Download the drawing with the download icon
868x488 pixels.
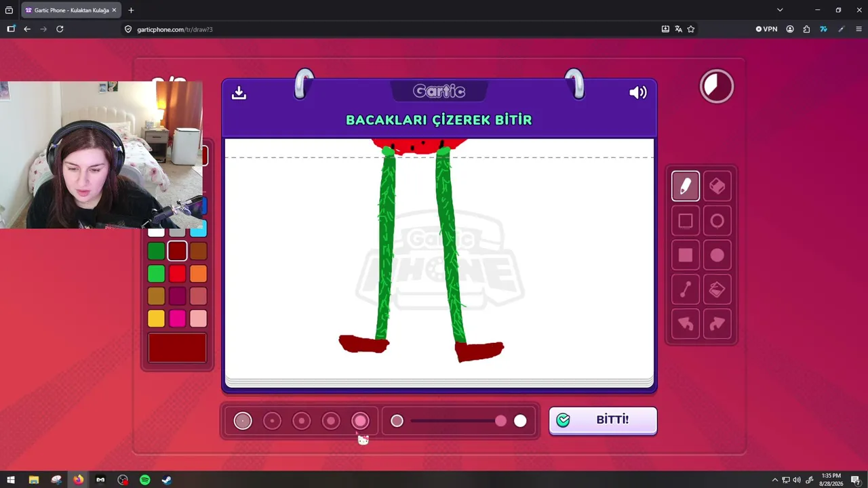[x=239, y=93]
